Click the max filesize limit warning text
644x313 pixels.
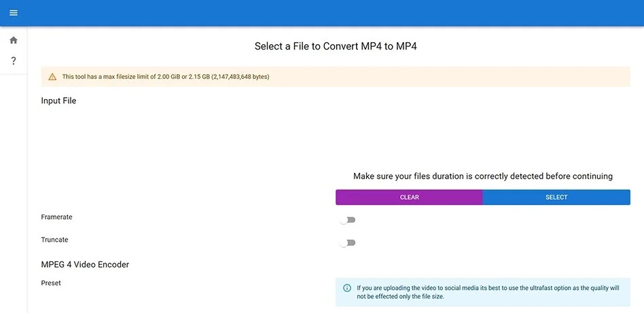click(x=166, y=77)
